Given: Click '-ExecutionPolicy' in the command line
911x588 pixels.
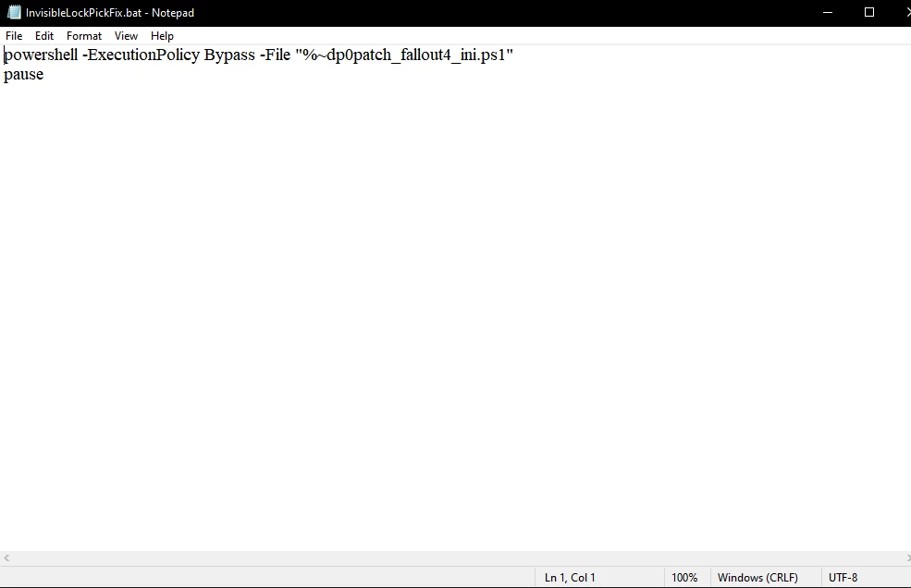Looking at the screenshot, I should click(x=141, y=55).
